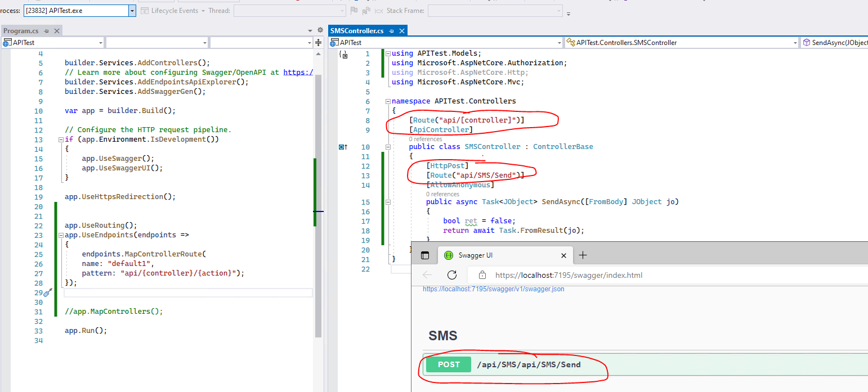Close the Swagger UI browser tab
The image size is (868, 392).
(x=564, y=255)
